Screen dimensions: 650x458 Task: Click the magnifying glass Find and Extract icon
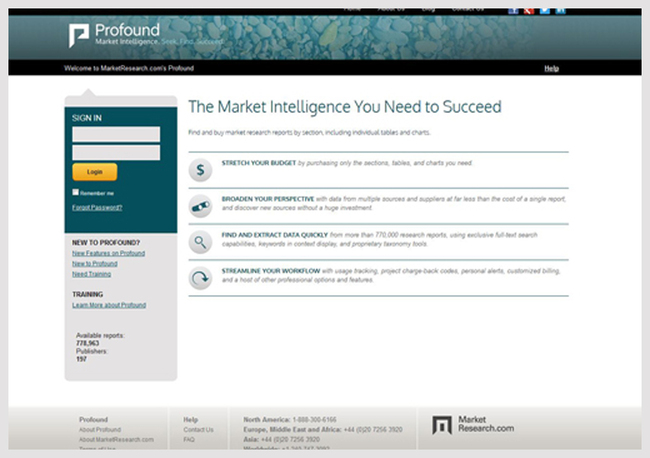(200, 242)
